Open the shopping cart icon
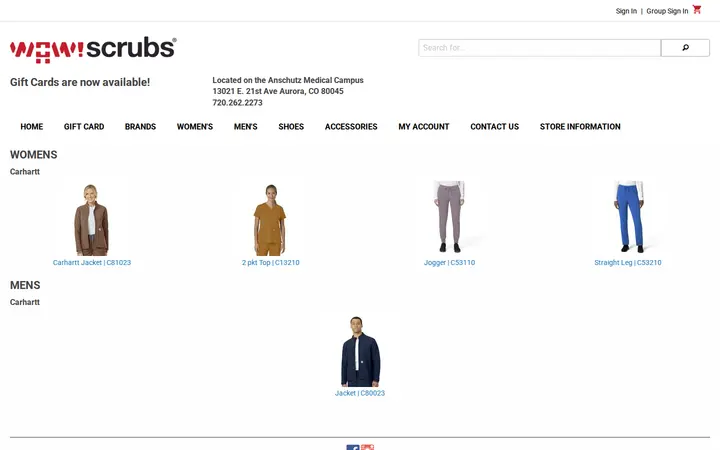720x450 pixels. (x=697, y=9)
